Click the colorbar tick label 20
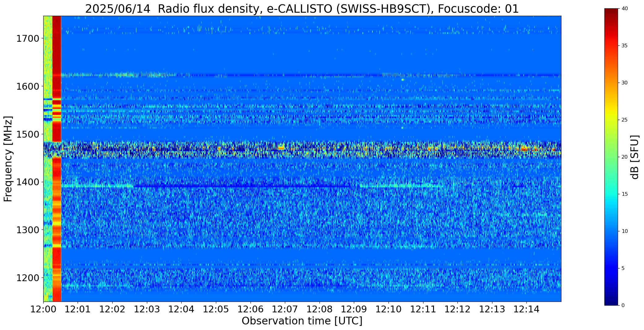This screenshot has height=330, width=644. [x=625, y=157]
